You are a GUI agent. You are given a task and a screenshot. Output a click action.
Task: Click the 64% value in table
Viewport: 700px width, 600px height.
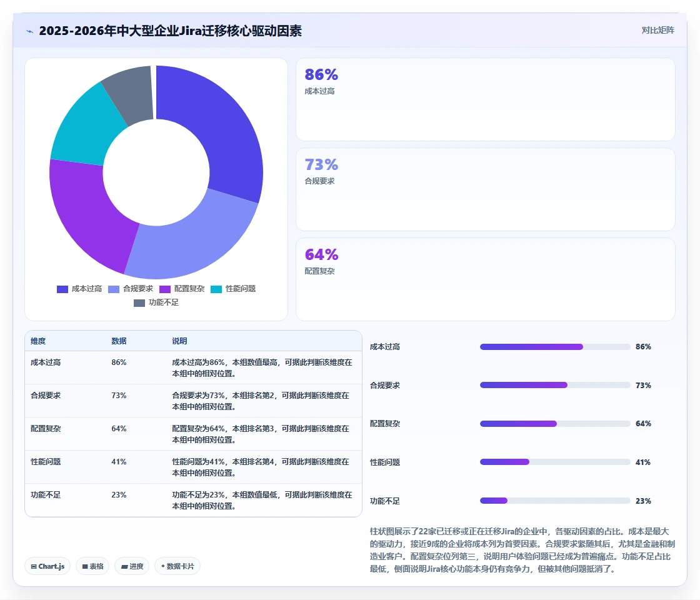(x=119, y=429)
